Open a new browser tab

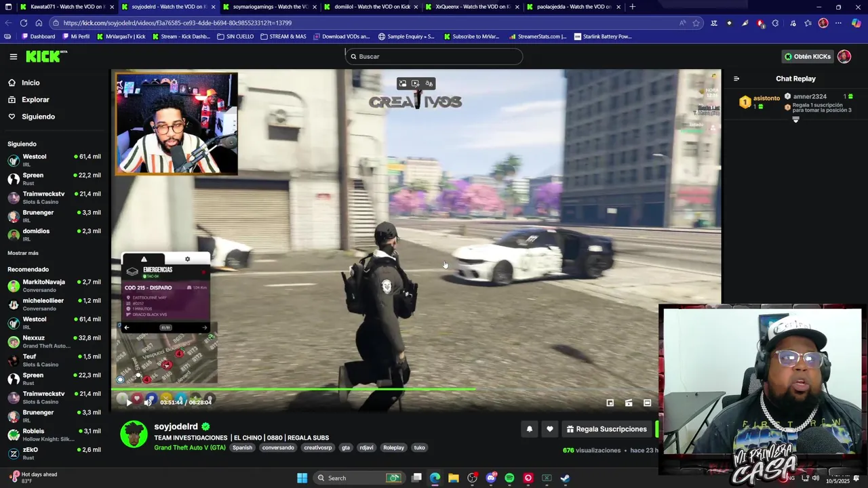pyautogui.click(x=632, y=7)
